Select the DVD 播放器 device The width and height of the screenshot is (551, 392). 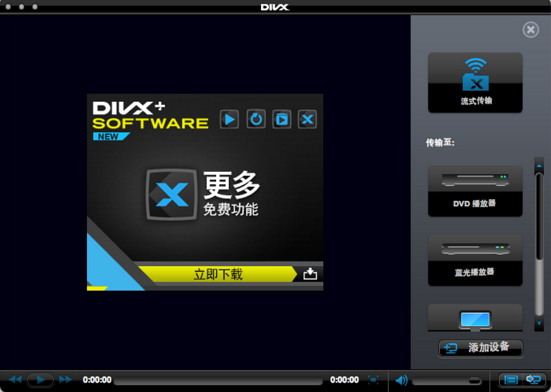475,191
